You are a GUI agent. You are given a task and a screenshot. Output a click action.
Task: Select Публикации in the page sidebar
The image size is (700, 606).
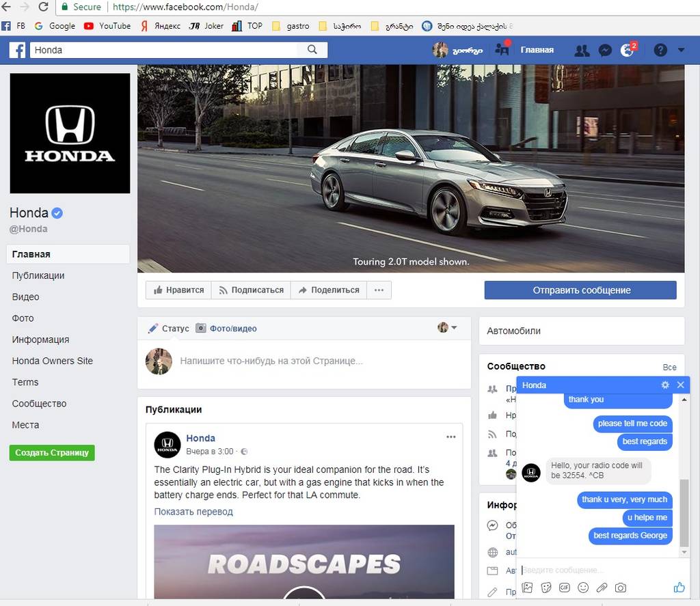pyautogui.click(x=38, y=275)
